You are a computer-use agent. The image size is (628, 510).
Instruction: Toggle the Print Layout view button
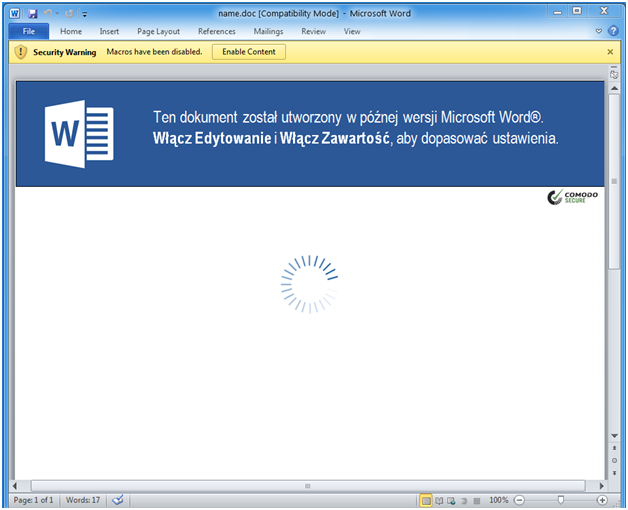point(426,499)
